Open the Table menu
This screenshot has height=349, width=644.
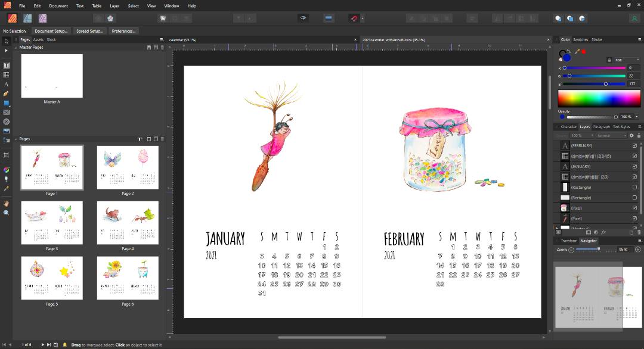[97, 6]
